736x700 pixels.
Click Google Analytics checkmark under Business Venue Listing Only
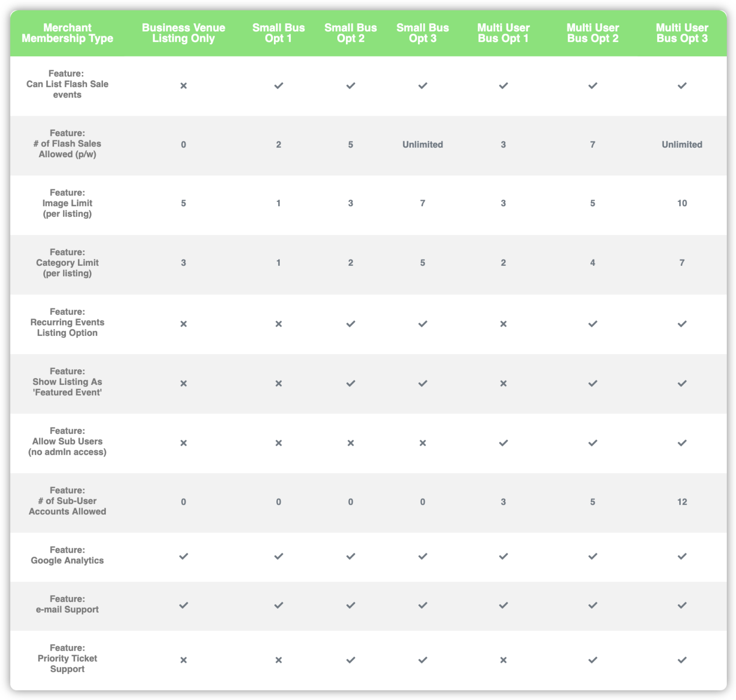point(183,557)
